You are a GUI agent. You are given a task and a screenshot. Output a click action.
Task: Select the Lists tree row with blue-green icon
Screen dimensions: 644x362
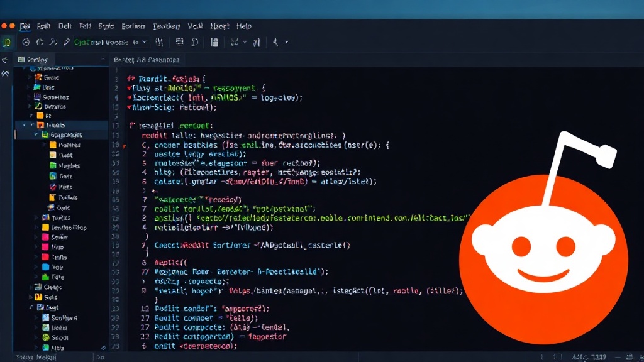[x=43, y=87]
